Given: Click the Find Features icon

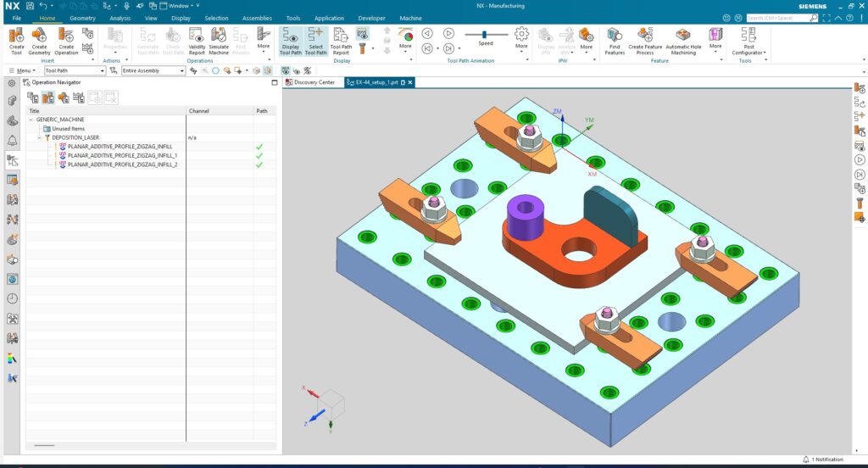Looking at the screenshot, I should click(615, 40).
